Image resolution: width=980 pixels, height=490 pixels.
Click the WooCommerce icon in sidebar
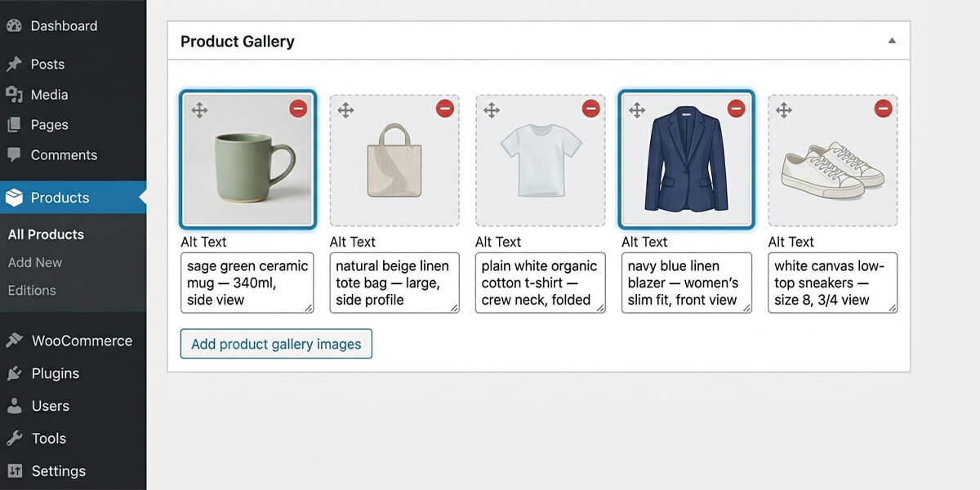click(x=14, y=341)
